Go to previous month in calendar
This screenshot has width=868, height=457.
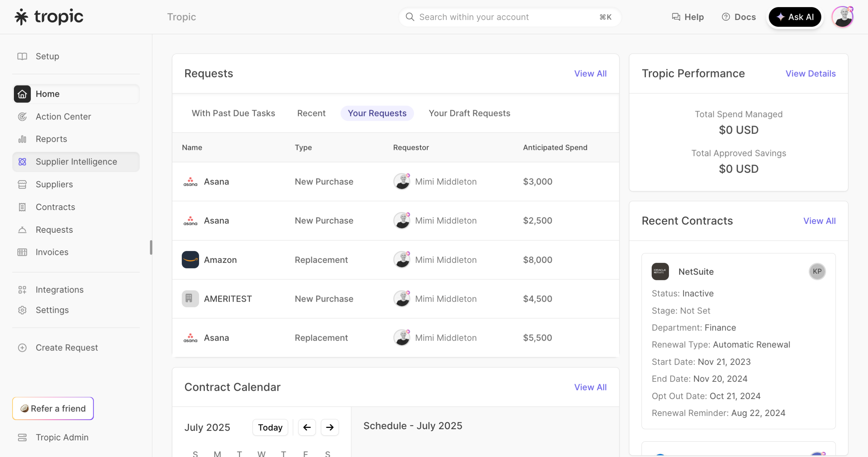coord(307,427)
